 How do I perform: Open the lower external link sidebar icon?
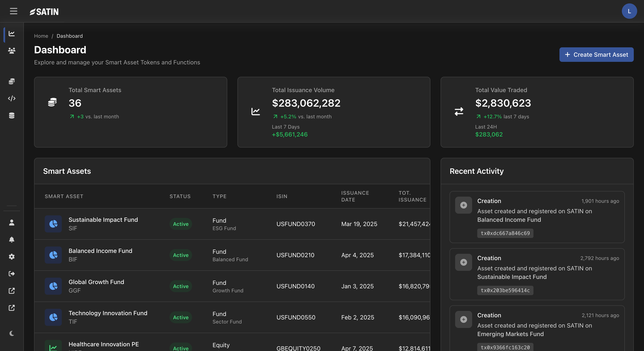(x=12, y=308)
